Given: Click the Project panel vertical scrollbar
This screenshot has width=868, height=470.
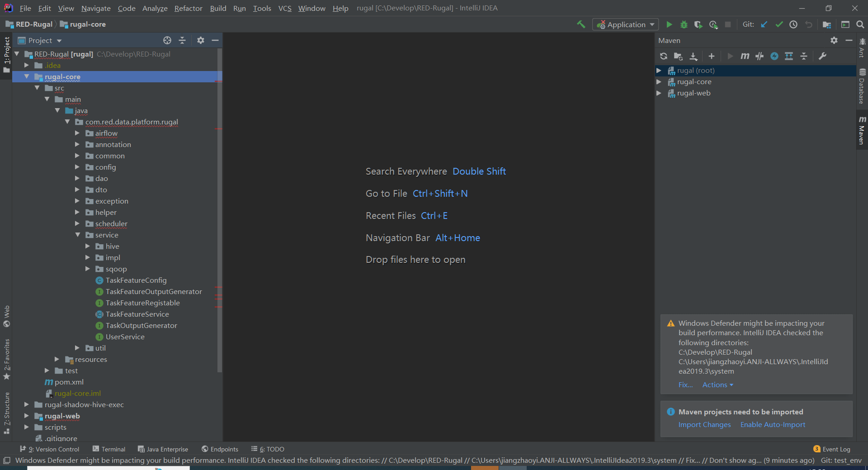Looking at the screenshot, I should pos(220,210).
